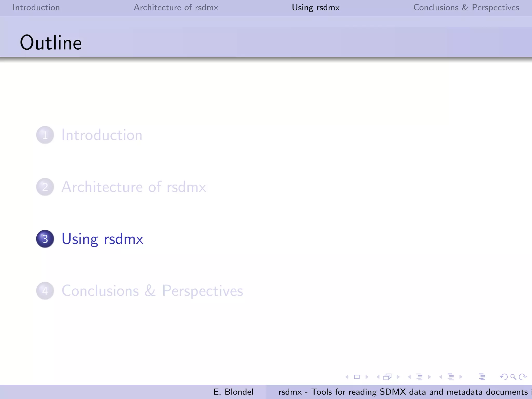This screenshot has width=532, height=399.
Task: Go to previous frame arrow
Action: (x=378, y=377)
